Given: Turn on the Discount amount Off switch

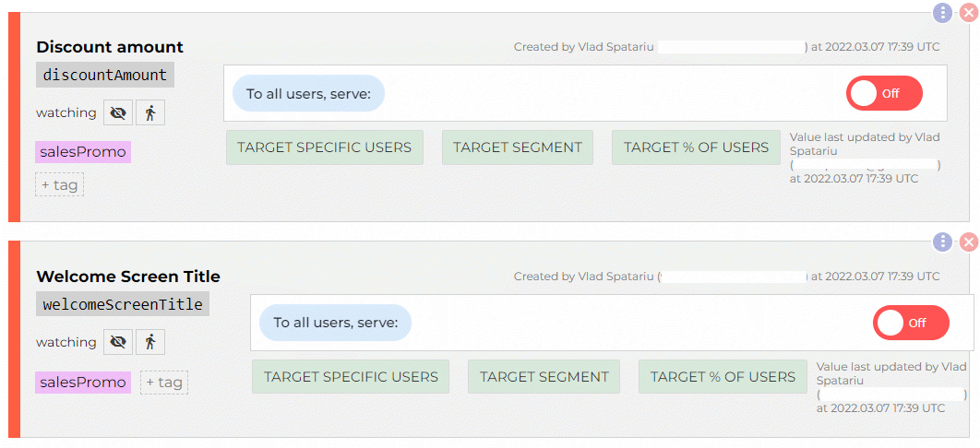Looking at the screenshot, I should tap(883, 93).
